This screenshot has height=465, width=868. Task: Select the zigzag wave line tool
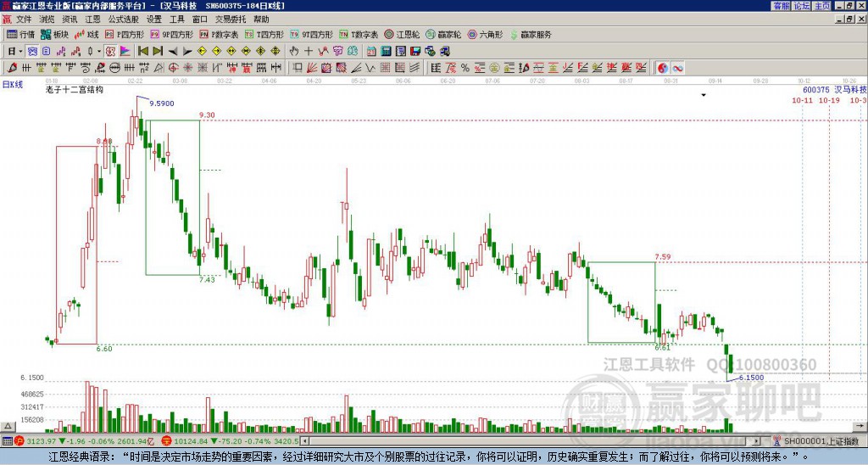click(369, 68)
